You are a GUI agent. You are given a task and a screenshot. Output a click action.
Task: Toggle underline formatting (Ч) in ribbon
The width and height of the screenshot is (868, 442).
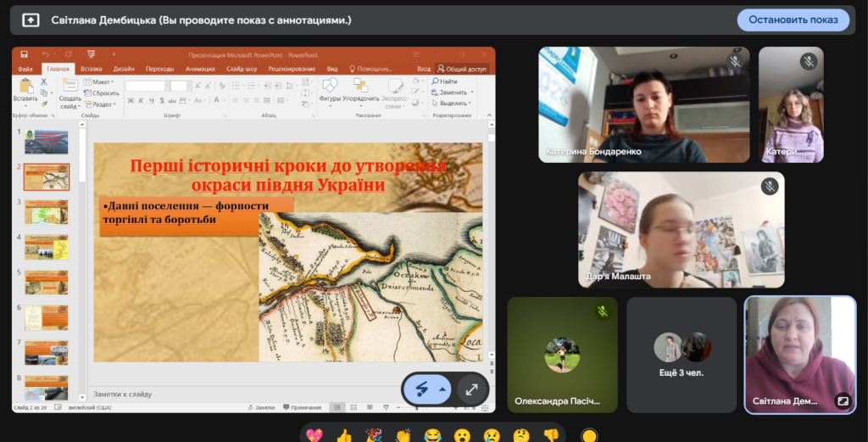(x=153, y=101)
